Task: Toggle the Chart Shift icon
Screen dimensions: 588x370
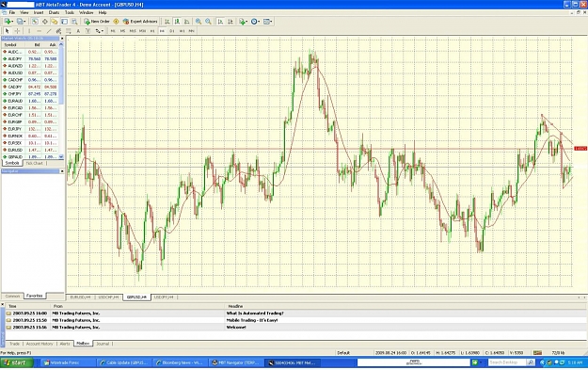Action: 230,22
